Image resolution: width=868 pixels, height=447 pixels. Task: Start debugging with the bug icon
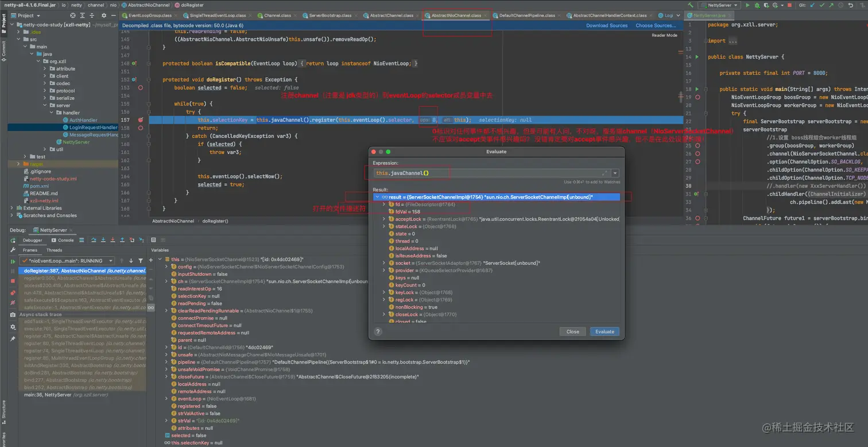[x=757, y=5]
